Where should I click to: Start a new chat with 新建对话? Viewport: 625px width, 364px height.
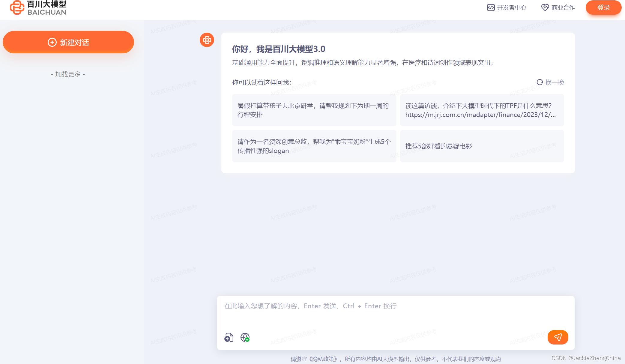[68, 42]
